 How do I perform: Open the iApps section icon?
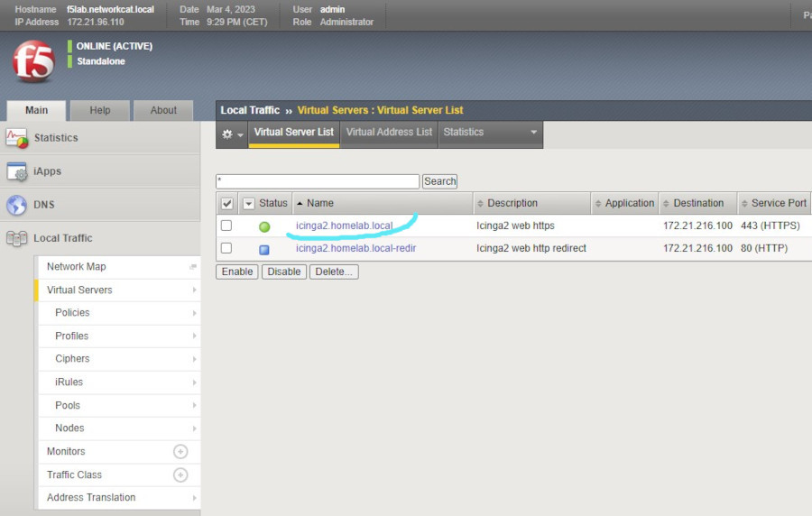click(x=16, y=171)
